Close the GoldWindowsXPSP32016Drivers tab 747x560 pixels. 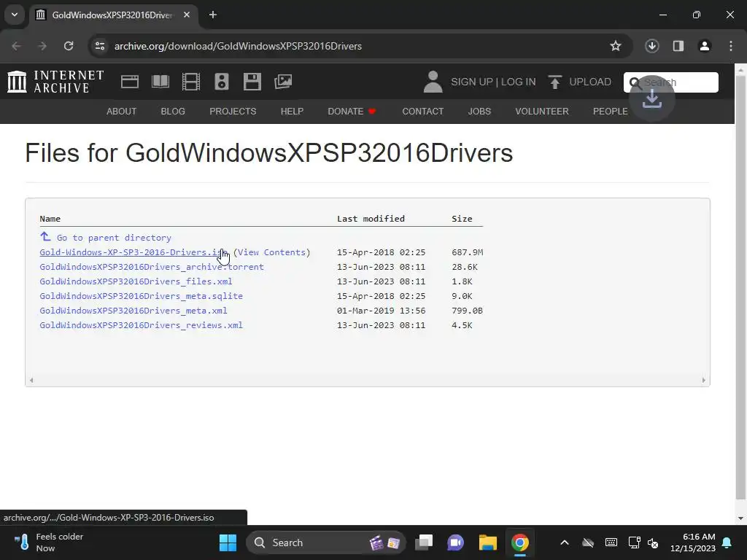coord(187,15)
